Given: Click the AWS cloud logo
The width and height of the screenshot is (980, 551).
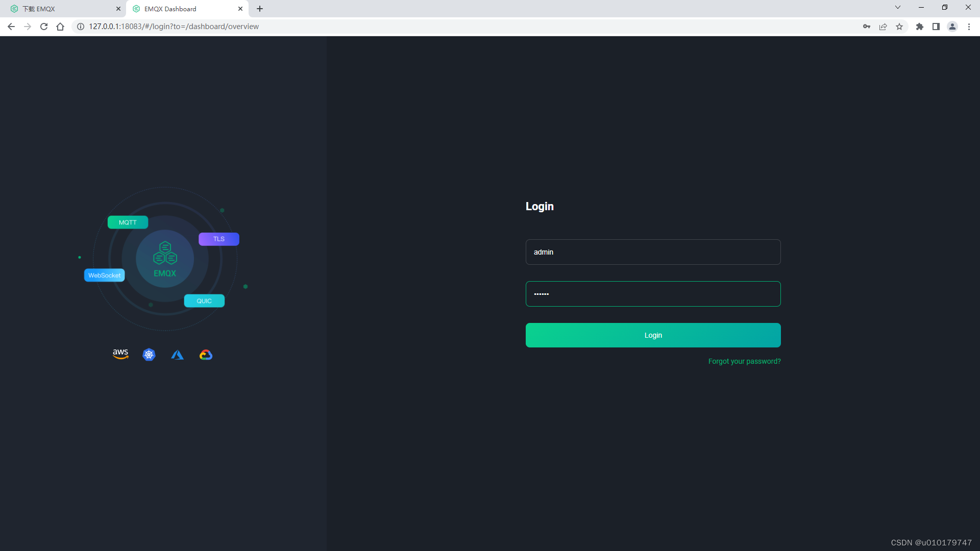Looking at the screenshot, I should coord(120,354).
